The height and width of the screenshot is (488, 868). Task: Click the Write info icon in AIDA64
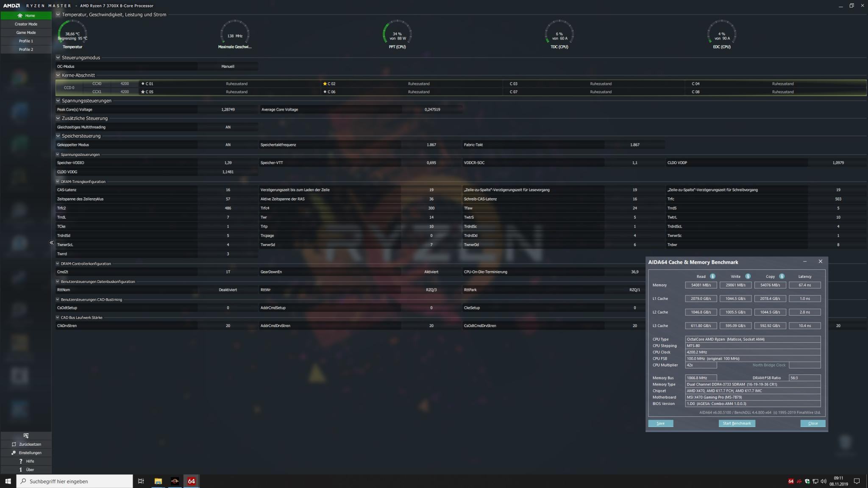748,276
